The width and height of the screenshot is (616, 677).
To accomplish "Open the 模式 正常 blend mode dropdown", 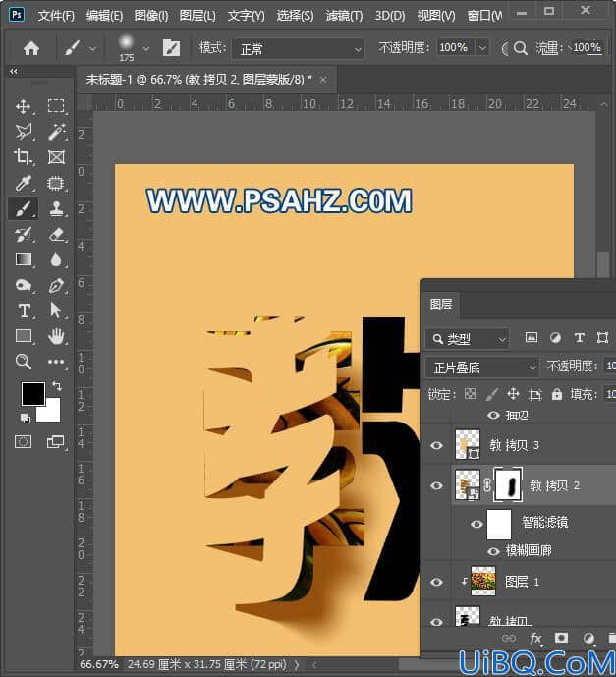I will (298, 49).
